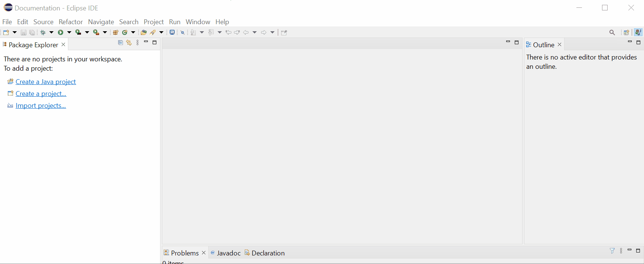Maximize the Outline view panel
644x264 pixels.
[x=638, y=42]
